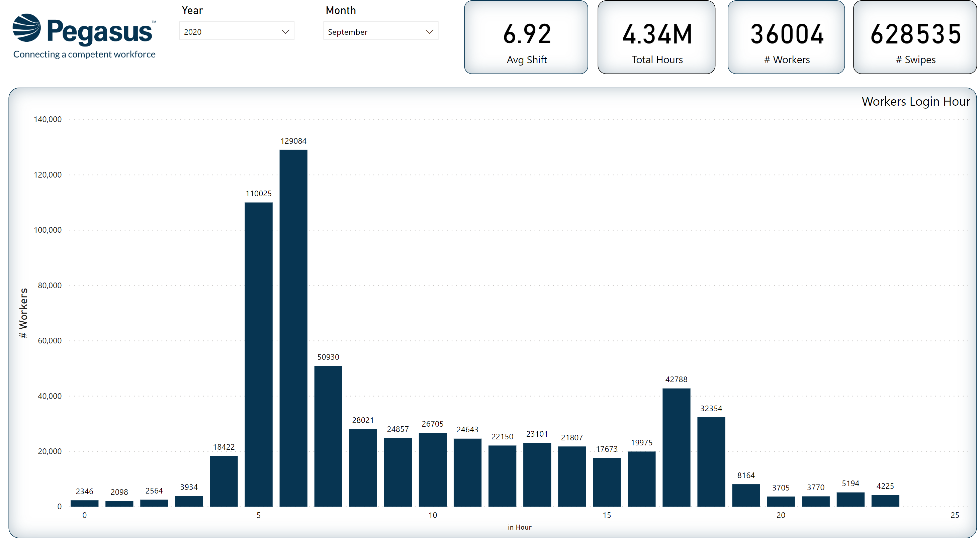Click the Month dropdown chevron arrow
The image size is (980, 541).
tap(429, 31)
